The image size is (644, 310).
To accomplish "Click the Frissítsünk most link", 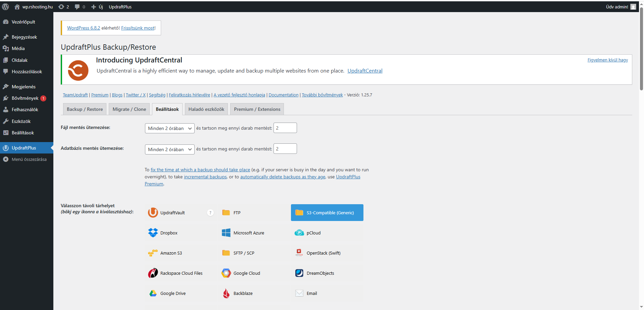I will click(x=138, y=28).
